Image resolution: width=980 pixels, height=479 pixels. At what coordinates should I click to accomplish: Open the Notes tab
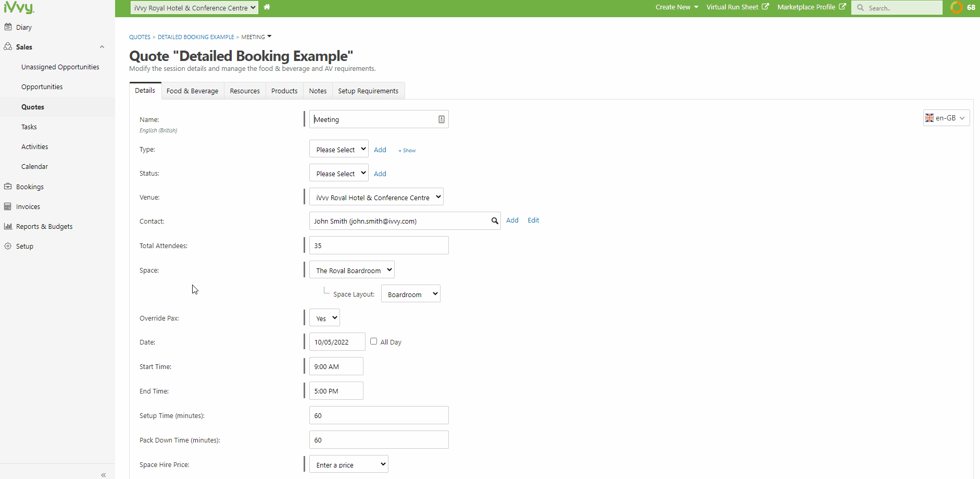click(x=318, y=91)
